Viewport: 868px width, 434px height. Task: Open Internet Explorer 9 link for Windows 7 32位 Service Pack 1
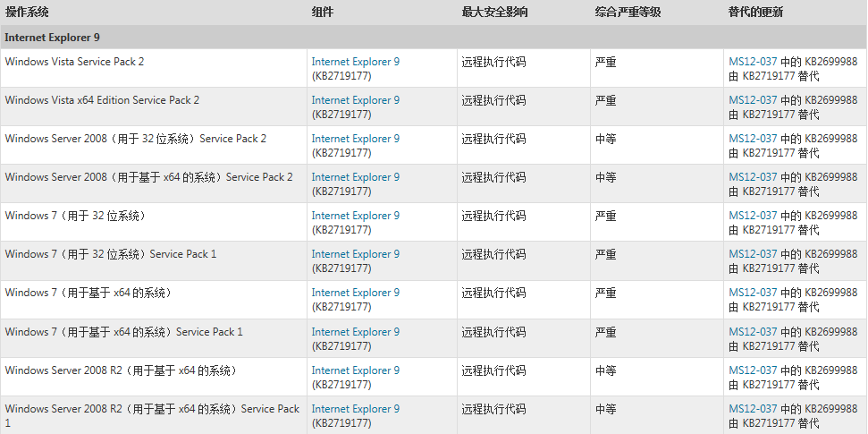point(356,254)
